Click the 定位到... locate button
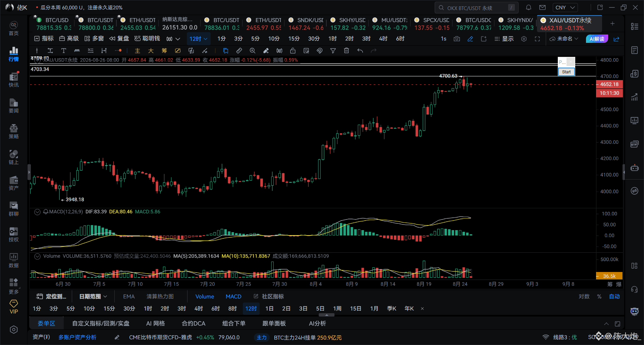Screen dimensions: 644x345 [x=51, y=296]
